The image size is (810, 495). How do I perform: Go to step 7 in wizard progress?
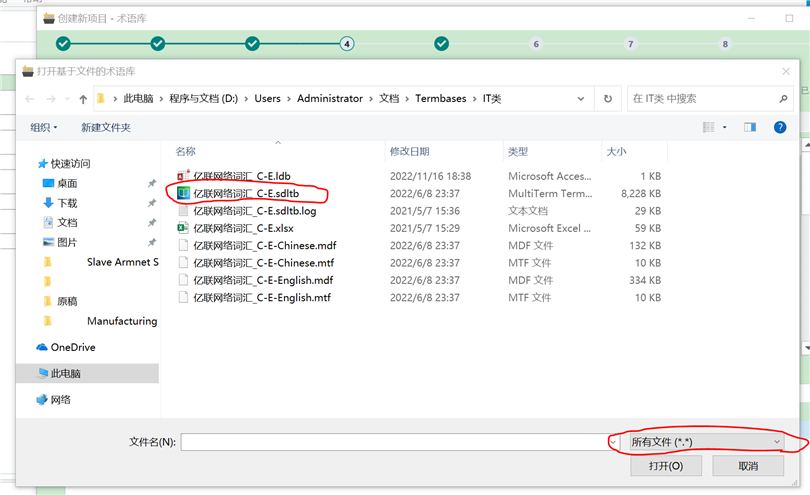(x=630, y=44)
